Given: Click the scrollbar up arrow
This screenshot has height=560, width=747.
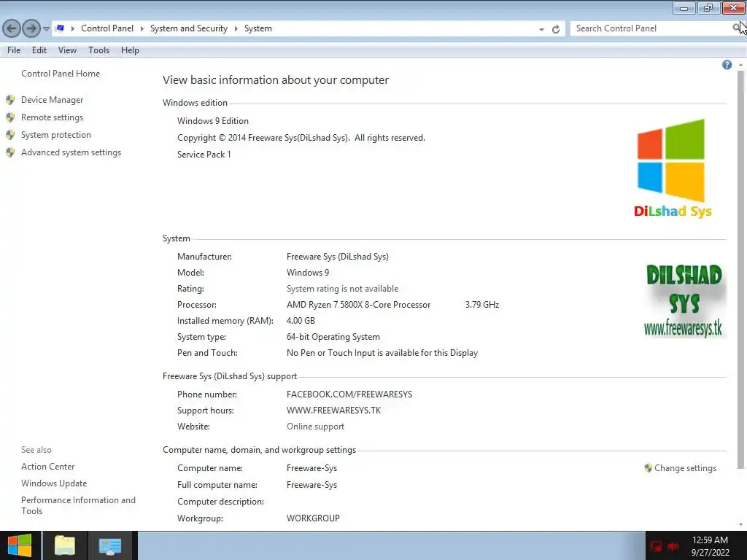Looking at the screenshot, I should click(740, 65).
